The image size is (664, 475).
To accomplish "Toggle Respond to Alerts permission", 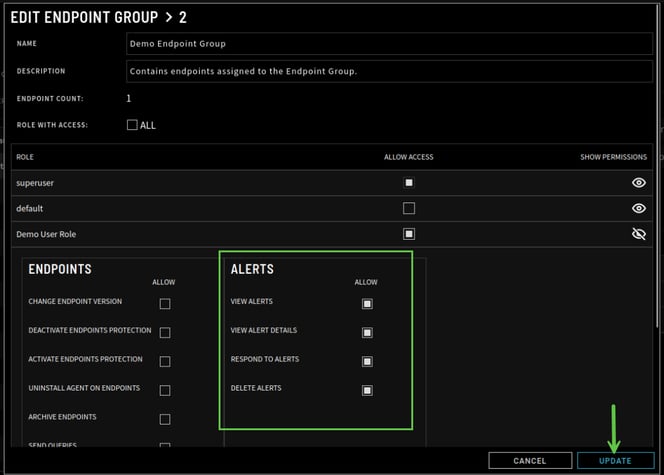I will [367, 361].
